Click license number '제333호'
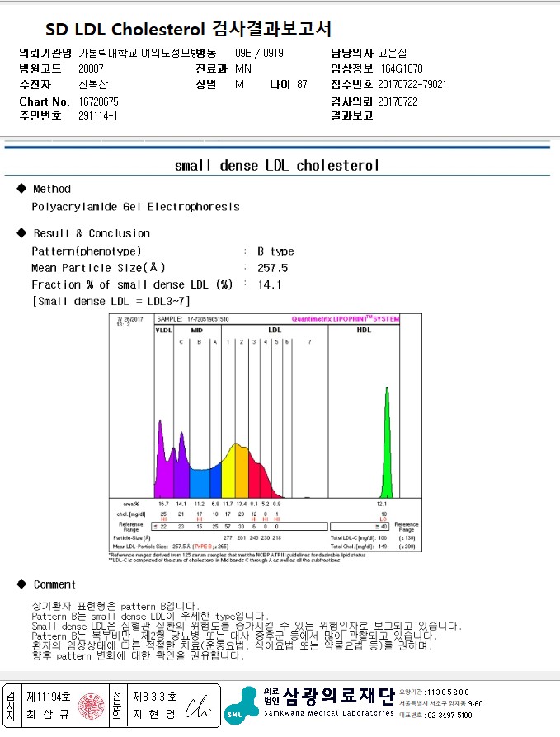The image size is (560, 737). (155, 696)
